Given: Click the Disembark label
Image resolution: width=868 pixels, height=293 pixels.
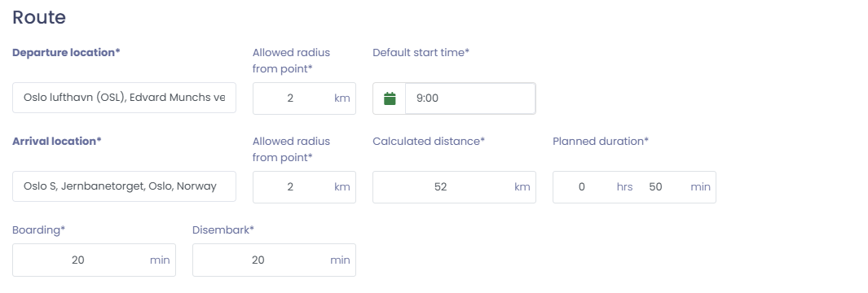Looking at the screenshot, I should [x=223, y=230].
